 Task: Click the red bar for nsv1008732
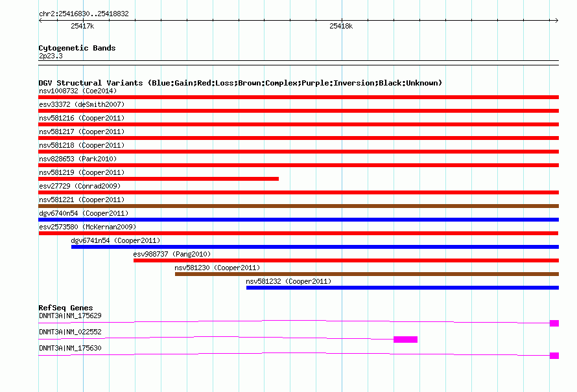pos(298,97)
